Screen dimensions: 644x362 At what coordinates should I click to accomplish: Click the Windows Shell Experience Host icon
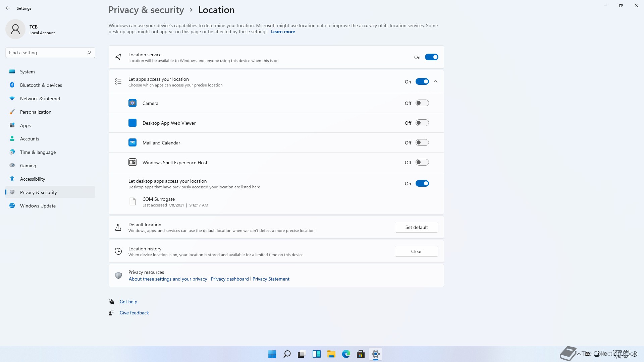[x=132, y=162]
